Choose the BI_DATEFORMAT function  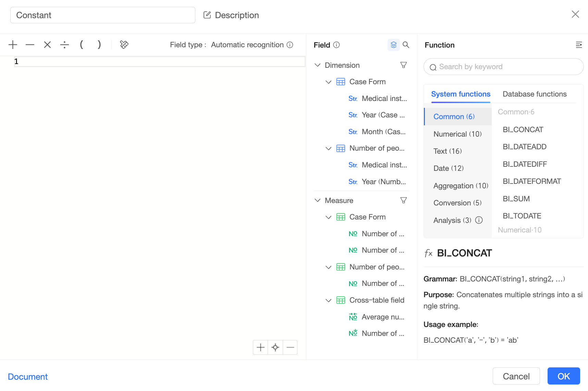click(532, 181)
